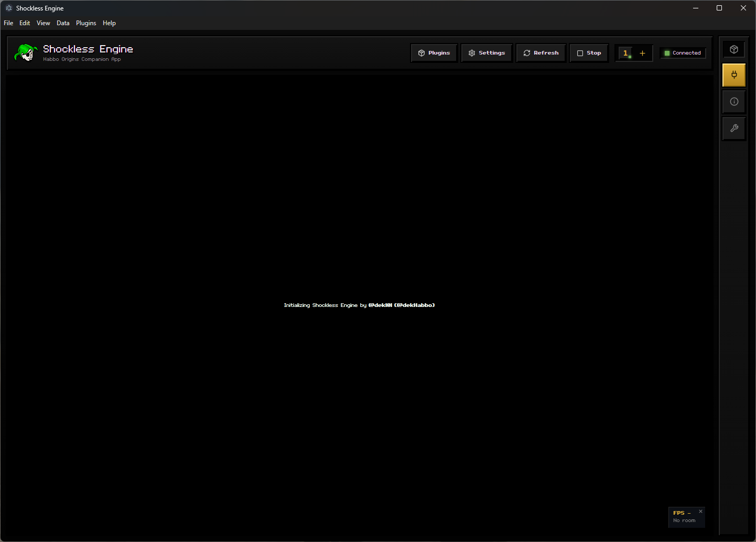This screenshot has width=756, height=542.
Task: Close the FPS overlay widget
Action: click(x=700, y=511)
